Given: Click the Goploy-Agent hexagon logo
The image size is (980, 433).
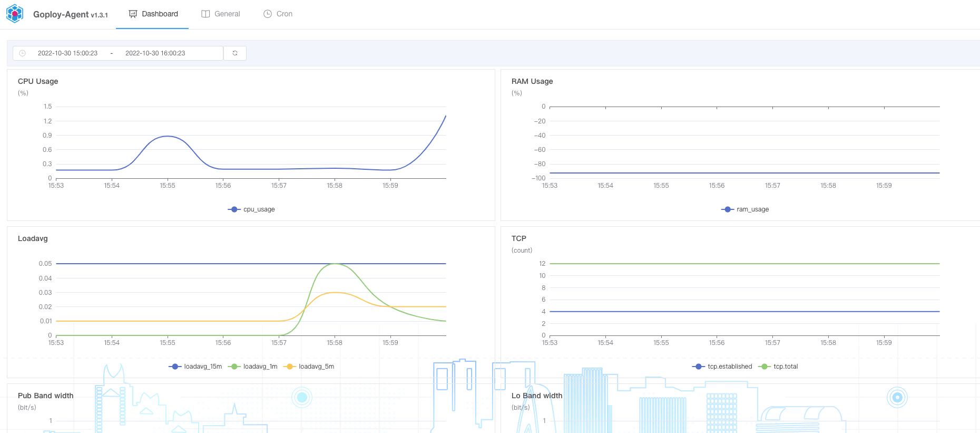Looking at the screenshot, I should coord(15,14).
